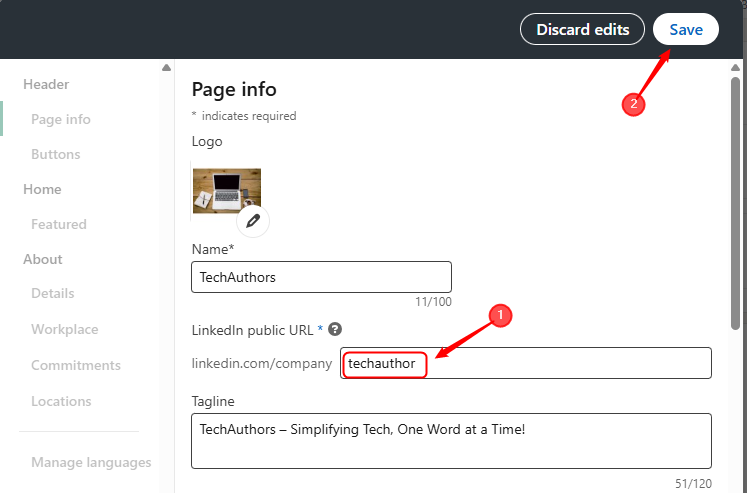Select Page info in the sidebar
The width and height of the screenshot is (747, 493).
[x=61, y=119]
